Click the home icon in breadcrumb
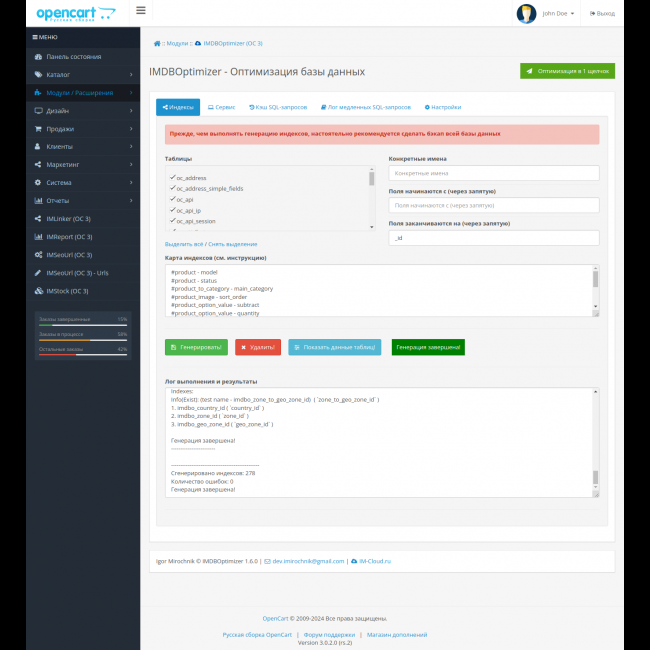The width and height of the screenshot is (650, 650). pos(157,44)
